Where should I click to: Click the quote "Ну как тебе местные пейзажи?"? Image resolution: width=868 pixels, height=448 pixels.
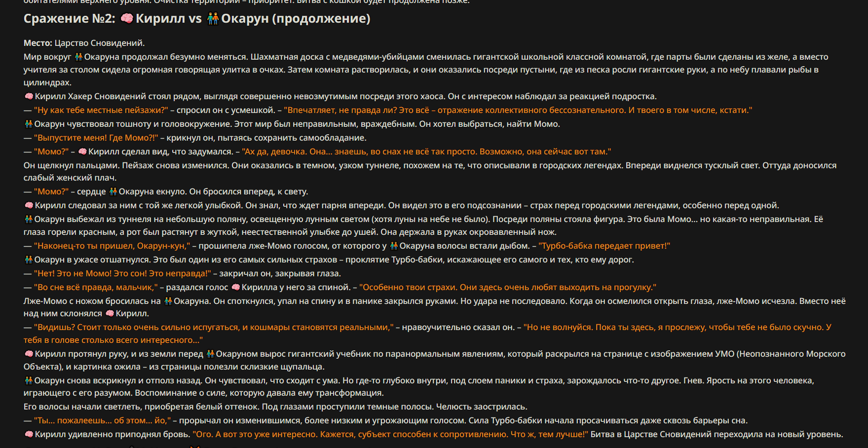[101, 111]
